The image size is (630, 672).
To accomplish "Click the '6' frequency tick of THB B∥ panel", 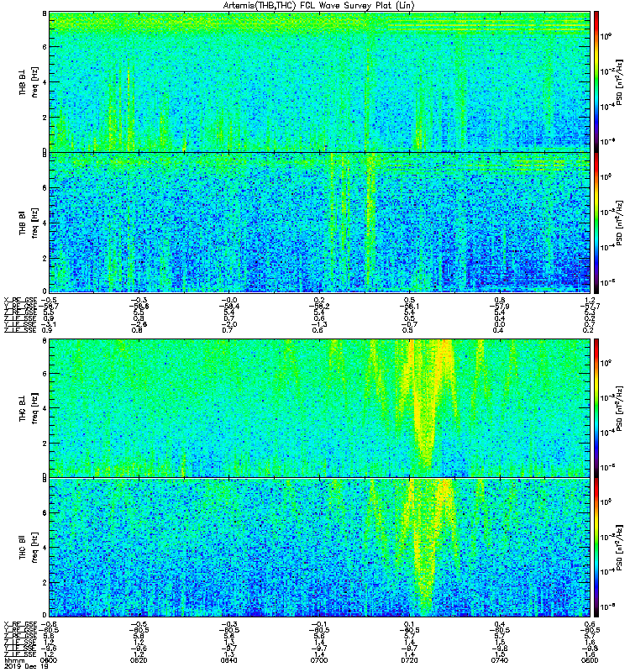I will pos(44,187).
